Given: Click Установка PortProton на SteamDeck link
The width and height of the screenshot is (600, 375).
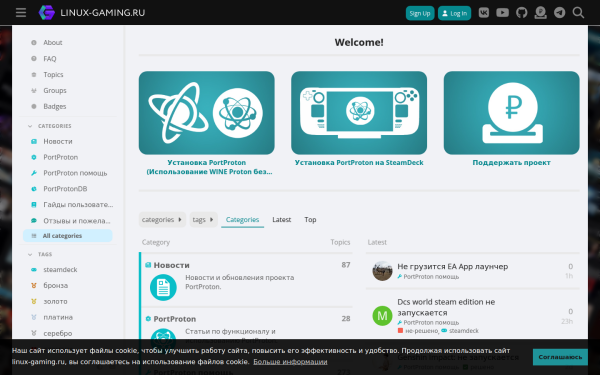Looking at the screenshot, I should click(359, 163).
